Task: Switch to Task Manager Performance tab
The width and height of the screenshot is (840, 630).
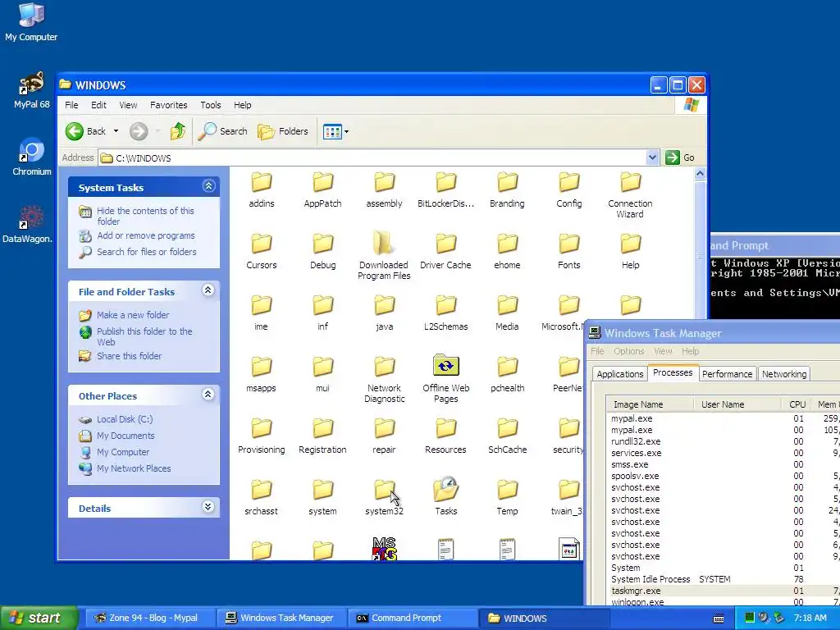Action: point(727,374)
